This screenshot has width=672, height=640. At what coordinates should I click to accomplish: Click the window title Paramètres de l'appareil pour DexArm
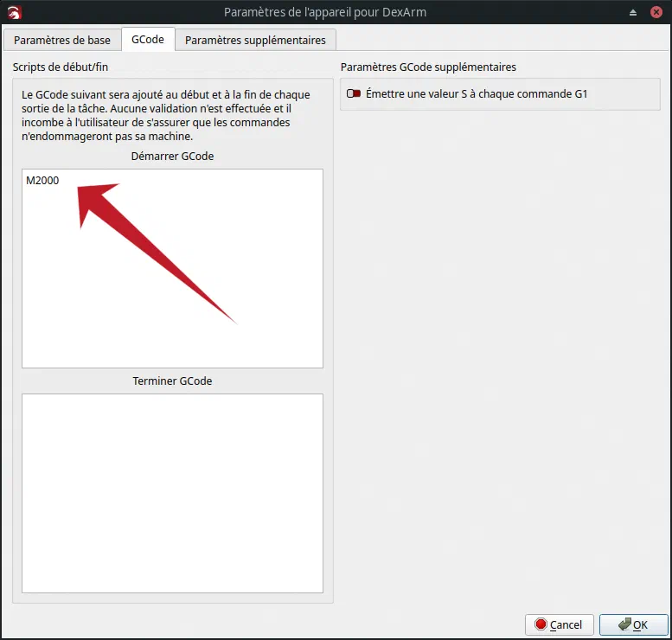[x=325, y=12]
